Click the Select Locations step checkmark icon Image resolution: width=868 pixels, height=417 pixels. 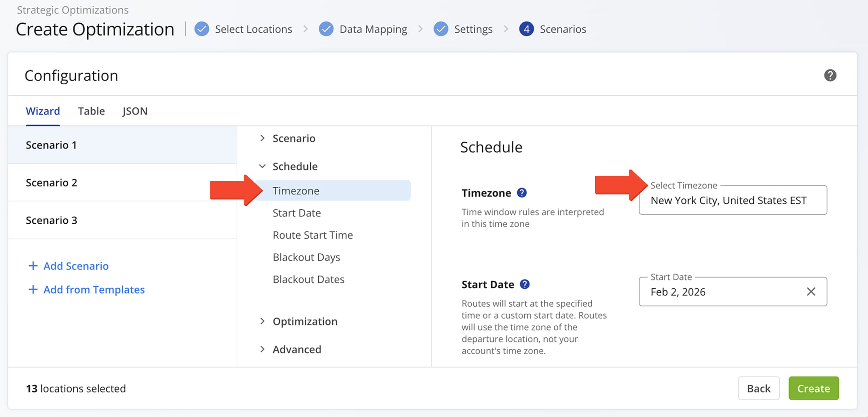click(202, 29)
